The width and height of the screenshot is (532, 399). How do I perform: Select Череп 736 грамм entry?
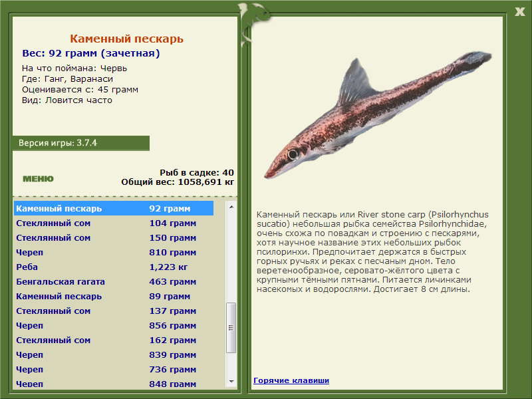114,369
